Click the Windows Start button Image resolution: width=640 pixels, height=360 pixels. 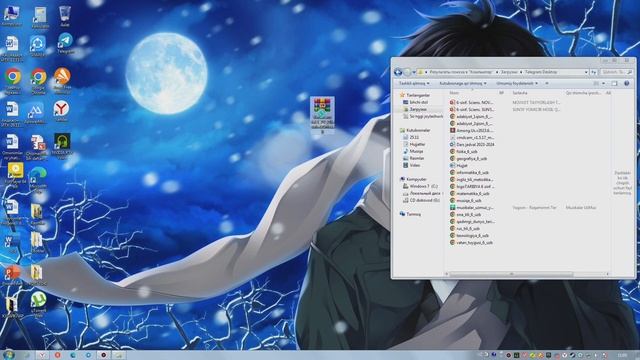click(8, 355)
